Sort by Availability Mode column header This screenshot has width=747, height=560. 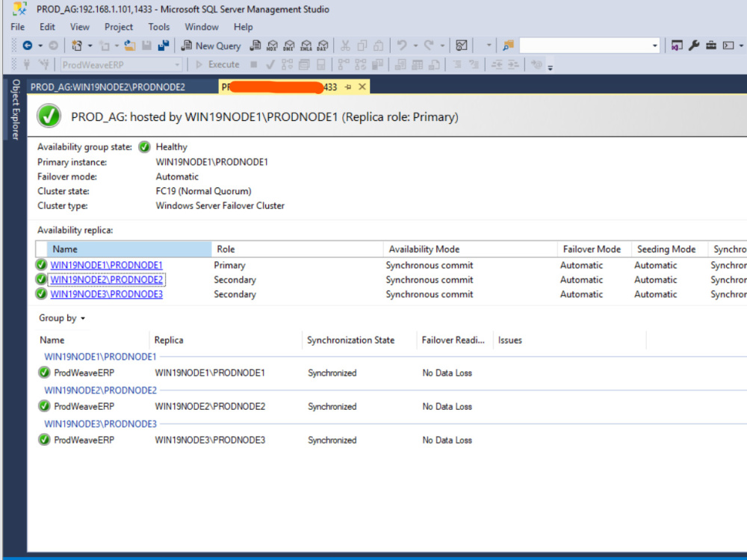(x=470, y=249)
